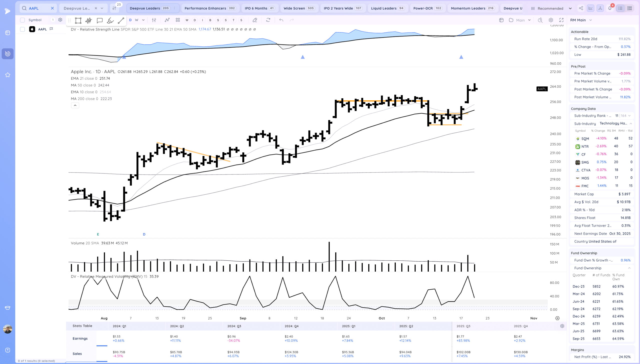This screenshot has height=364, width=640.
Task: Select the weekly W timeframe button
Action: [136, 20]
